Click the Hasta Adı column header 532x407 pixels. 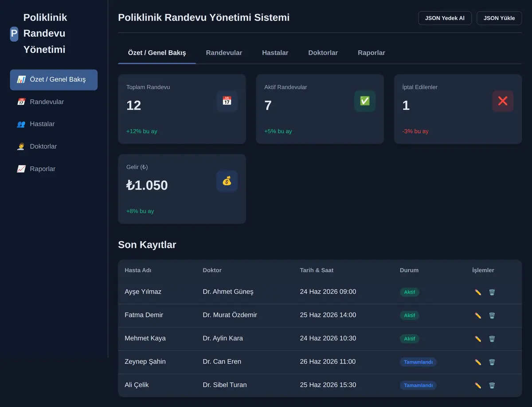138,270
